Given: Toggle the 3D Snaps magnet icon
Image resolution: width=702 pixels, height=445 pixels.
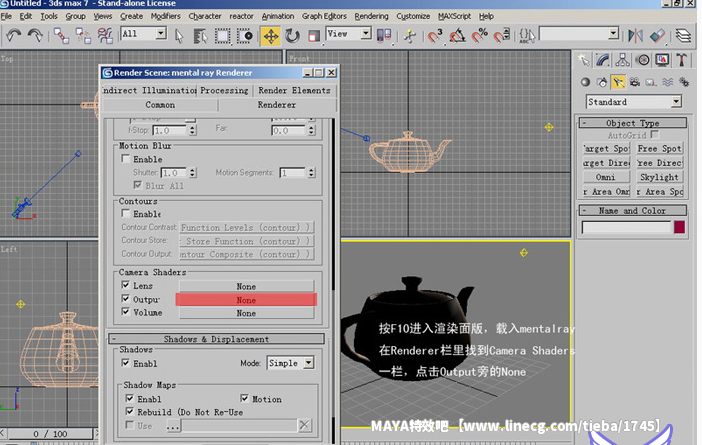Looking at the screenshot, I should pos(434,35).
